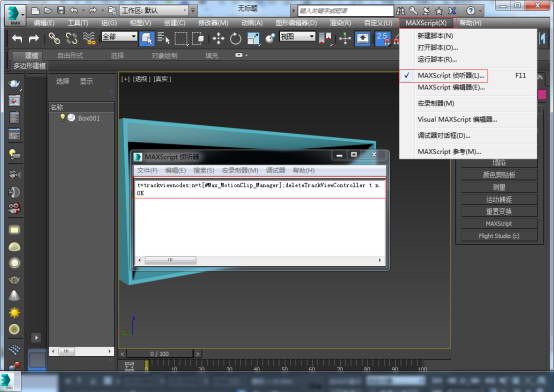This screenshot has width=554, height=392.
Task: Click the binoculars search icon
Action: (400, 11)
